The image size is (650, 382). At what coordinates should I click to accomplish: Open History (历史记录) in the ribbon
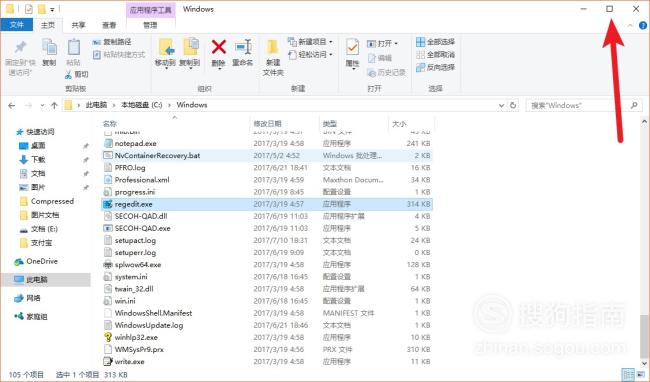[x=386, y=73]
